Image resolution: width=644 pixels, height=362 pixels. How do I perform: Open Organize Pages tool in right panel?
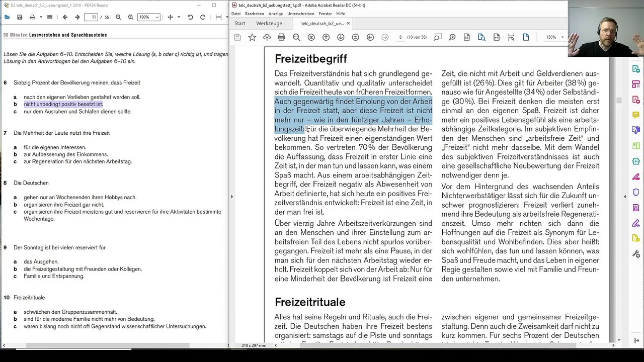point(636,84)
